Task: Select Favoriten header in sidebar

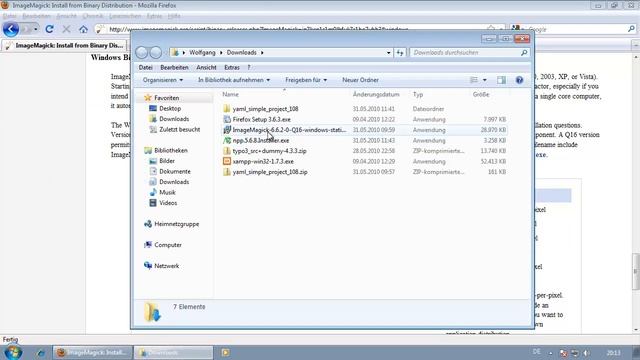Action: pyautogui.click(x=167, y=98)
